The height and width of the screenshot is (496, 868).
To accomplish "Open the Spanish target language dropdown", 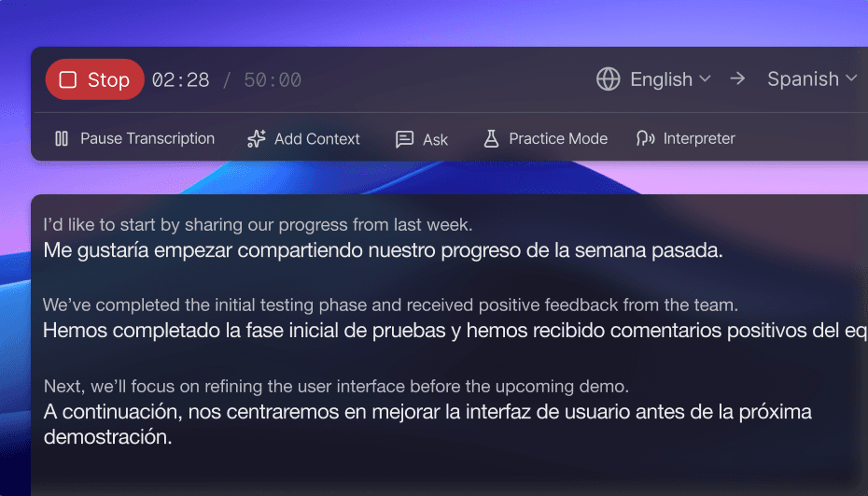I will click(x=811, y=79).
